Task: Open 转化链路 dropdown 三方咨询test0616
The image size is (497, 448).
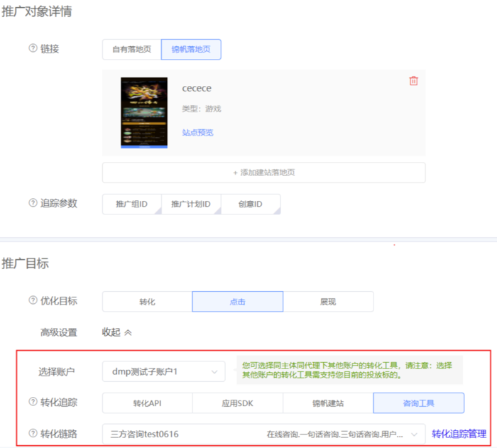Action: click(x=263, y=433)
